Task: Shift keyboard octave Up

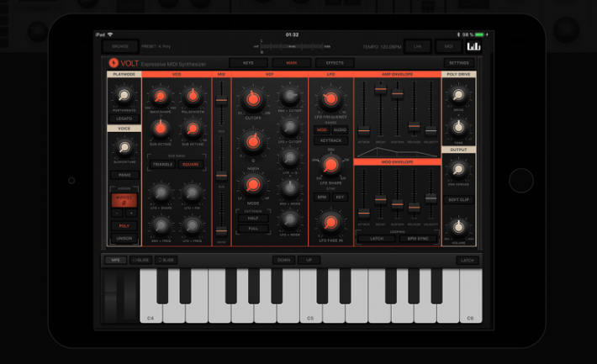Action: (x=309, y=260)
